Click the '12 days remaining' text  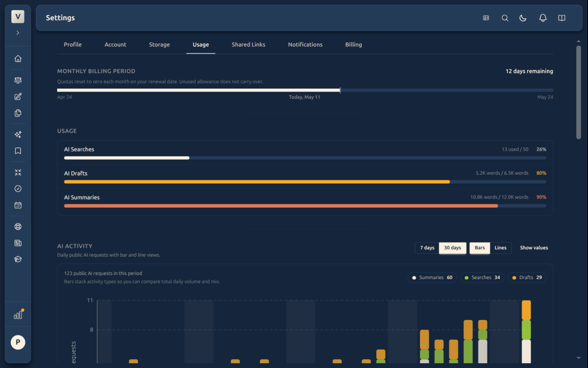(x=529, y=71)
